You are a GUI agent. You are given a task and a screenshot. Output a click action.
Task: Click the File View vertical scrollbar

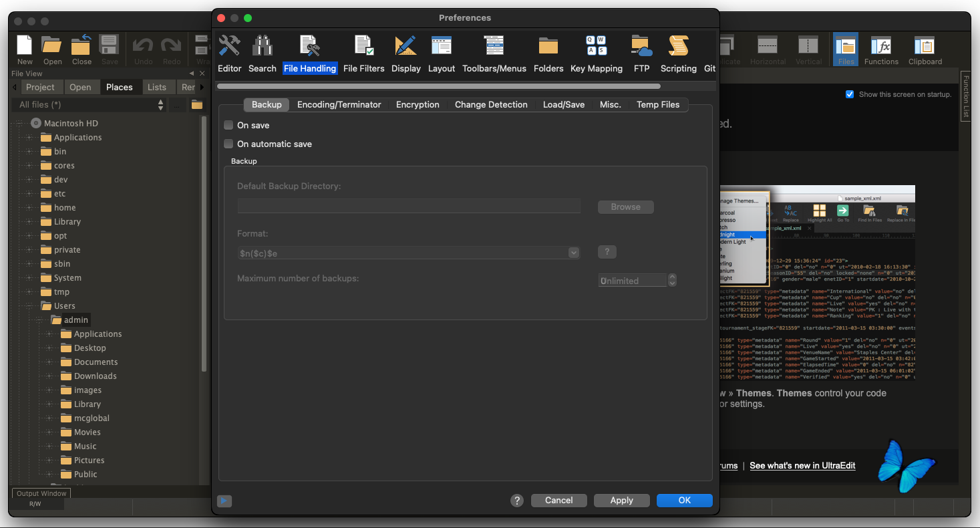[x=204, y=244]
